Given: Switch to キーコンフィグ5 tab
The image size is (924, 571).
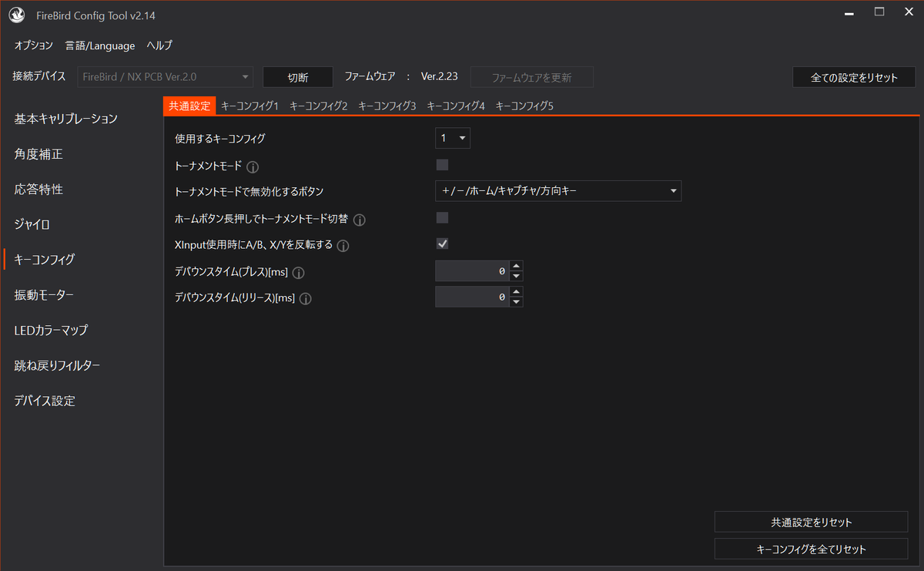Looking at the screenshot, I should 524,106.
